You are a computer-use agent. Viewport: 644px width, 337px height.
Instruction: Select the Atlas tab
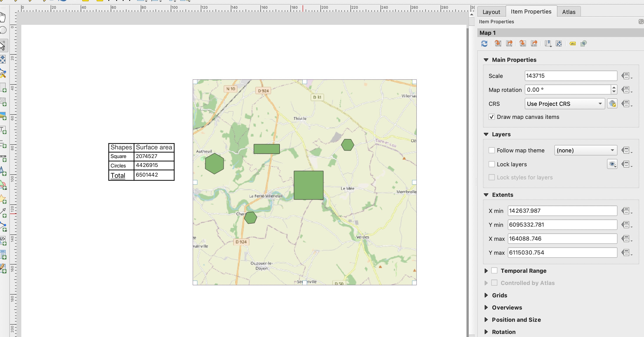[x=569, y=12]
